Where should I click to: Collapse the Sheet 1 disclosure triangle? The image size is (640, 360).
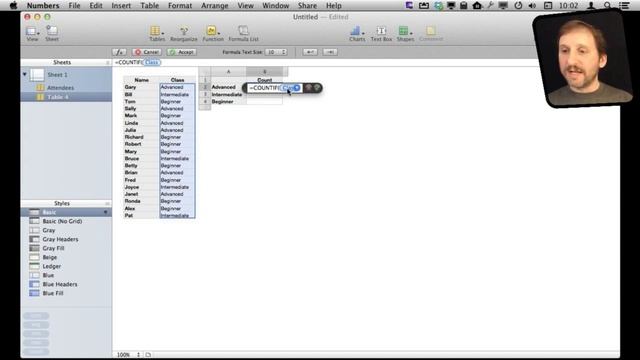click(x=24, y=75)
